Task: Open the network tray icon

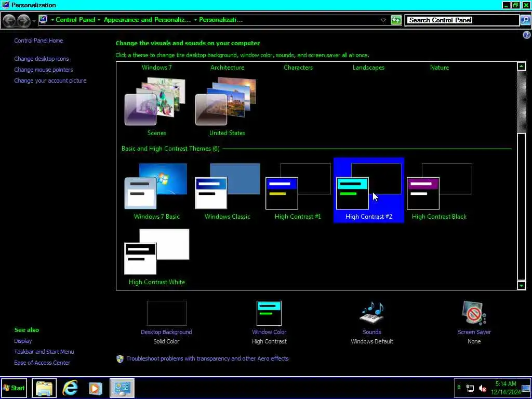Action: [470, 389]
